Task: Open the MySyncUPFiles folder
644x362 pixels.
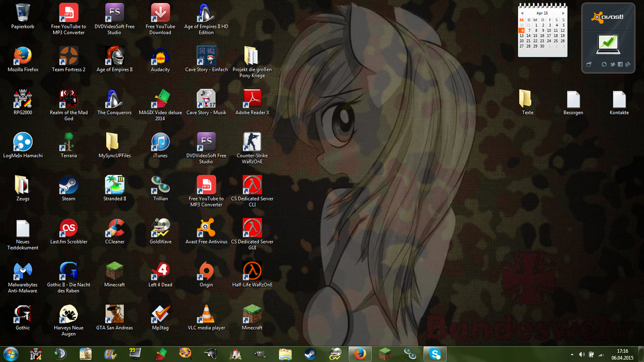Action: (115, 145)
